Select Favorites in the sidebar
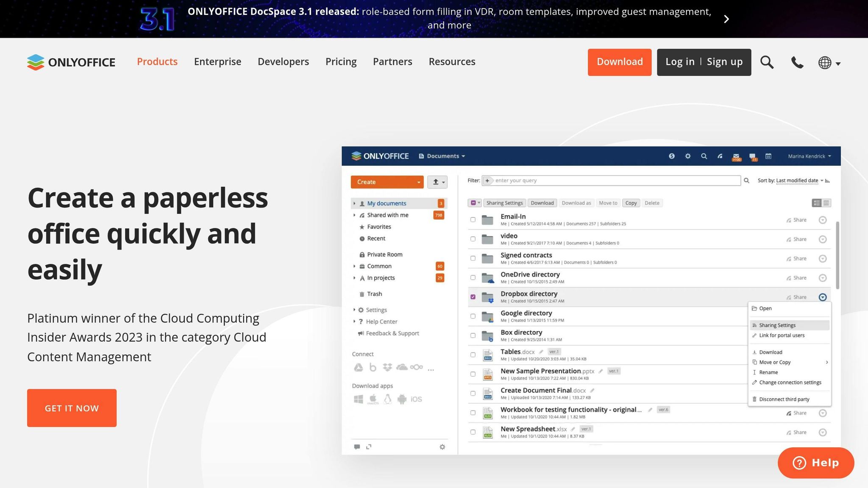 [379, 227]
